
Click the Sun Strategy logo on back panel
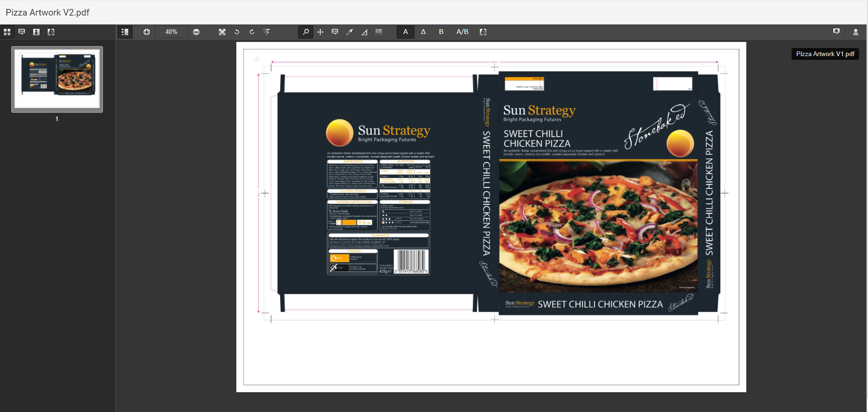click(378, 132)
